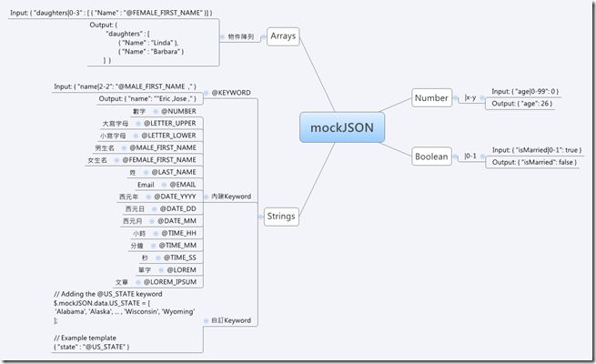Collapse the 自訂Keyword subtopic circle
Image resolution: width=596 pixels, height=364 pixels.
pyautogui.click(x=206, y=320)
